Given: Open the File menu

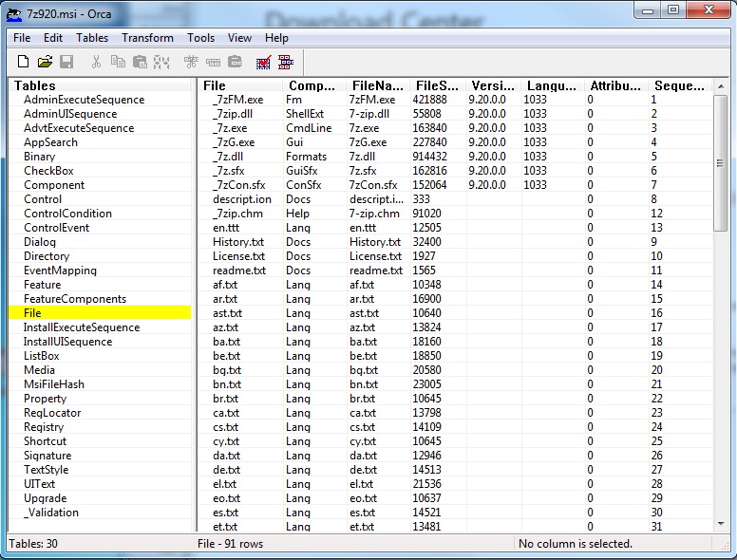Looking at the screenshot, I should 22,38.
